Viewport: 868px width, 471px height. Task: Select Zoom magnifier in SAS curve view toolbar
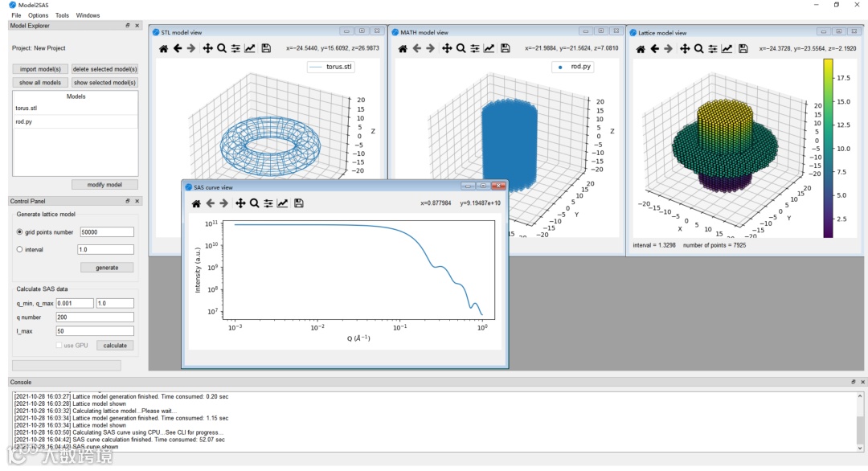(x=254, y=203)
